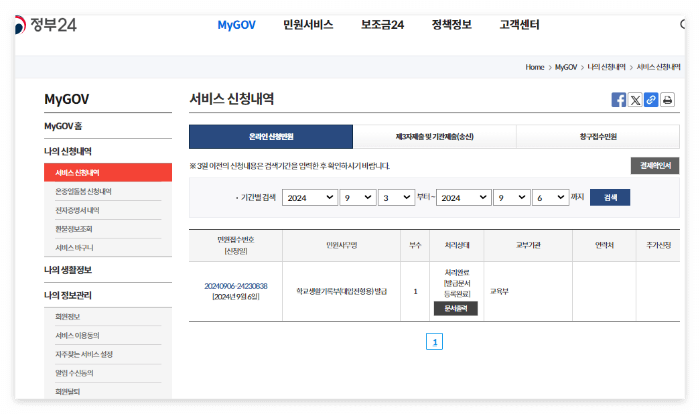
Task: Click the 문서출력 button
Action: click(456, 309)
